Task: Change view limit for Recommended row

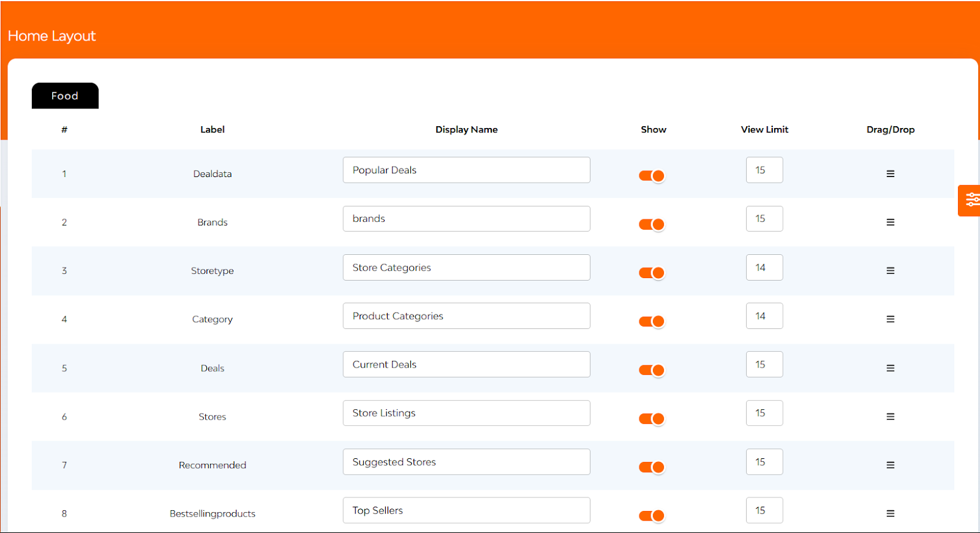Action: coord(764,461)
